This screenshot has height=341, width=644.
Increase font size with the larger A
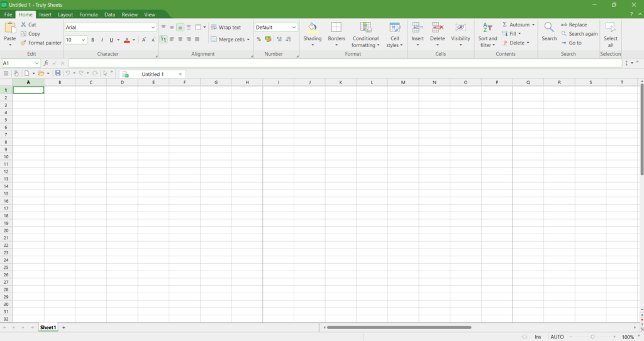pyautogui.click(x=144, y=40)
